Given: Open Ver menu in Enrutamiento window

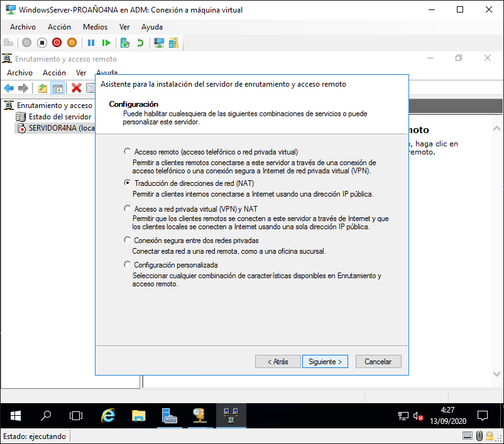Looking at the screenshot, I should click(x=81, y=73).
